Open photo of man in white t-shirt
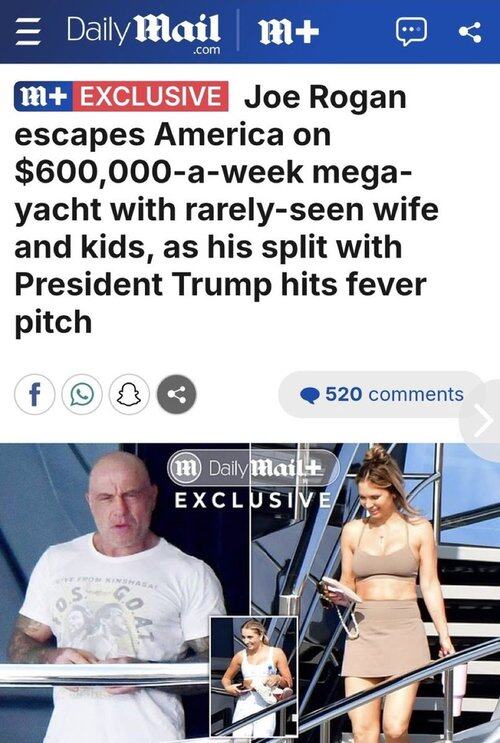500x743 pixels. 124,593
